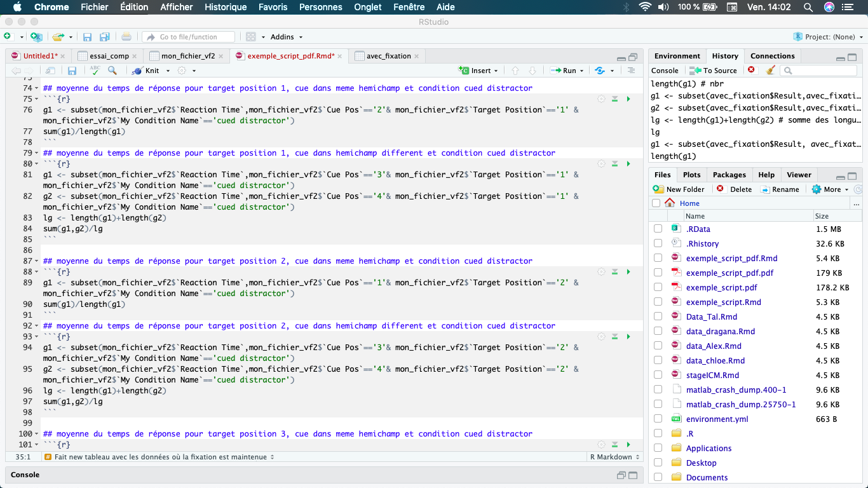This screenshot has height=488, width=868.
Task: Click Delete in Files pane
Action: pos(734,189)
